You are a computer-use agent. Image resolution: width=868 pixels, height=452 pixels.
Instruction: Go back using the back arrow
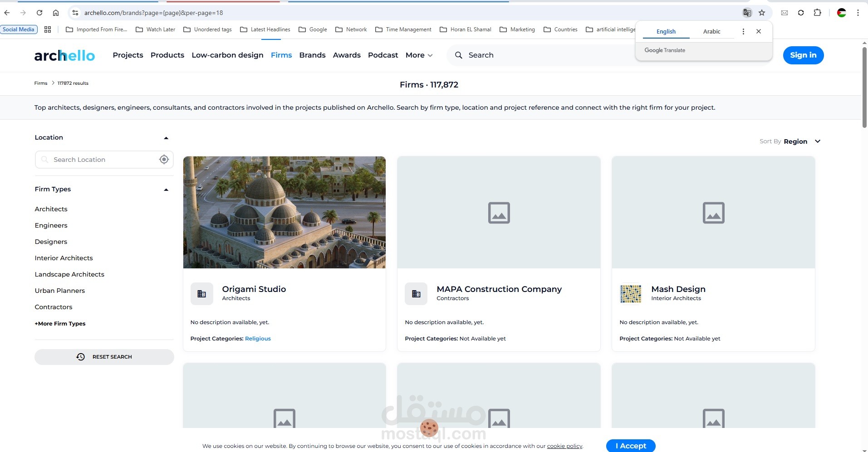(x=7, y=13)
